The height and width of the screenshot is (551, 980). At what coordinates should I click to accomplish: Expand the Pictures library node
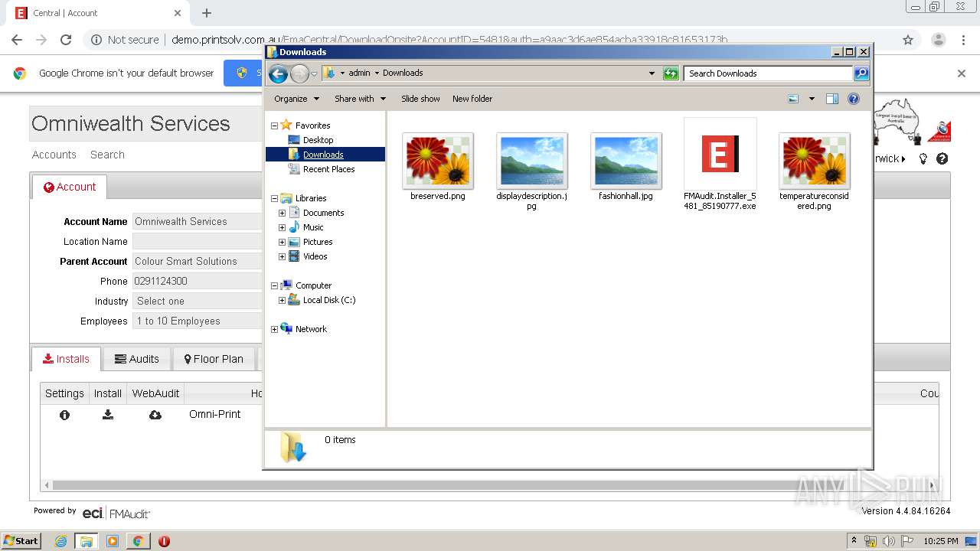click(282, 242)
